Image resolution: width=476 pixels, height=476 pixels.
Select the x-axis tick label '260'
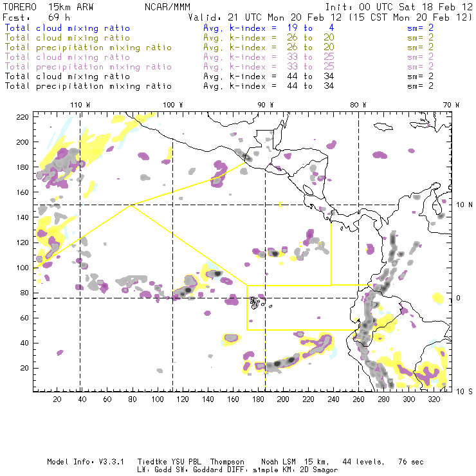(x=358, y=399)
